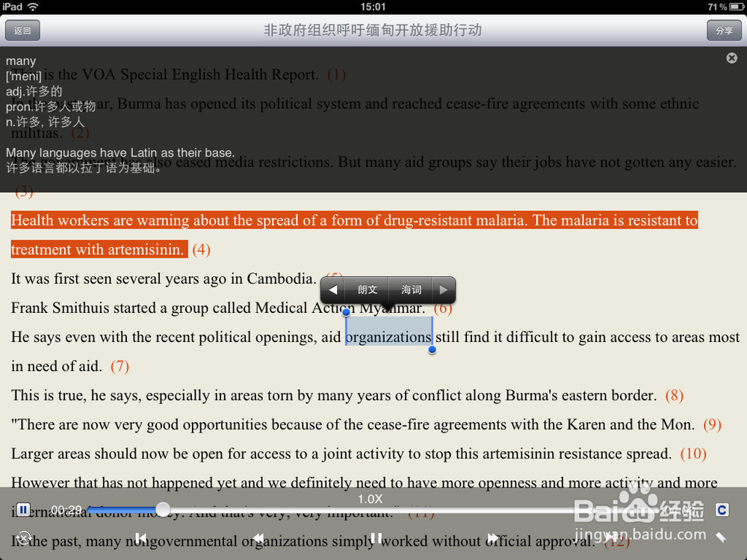The image size is (747, 560).
Task: Tap the word "Cambodia" in the text
Action: pos(281,279)
